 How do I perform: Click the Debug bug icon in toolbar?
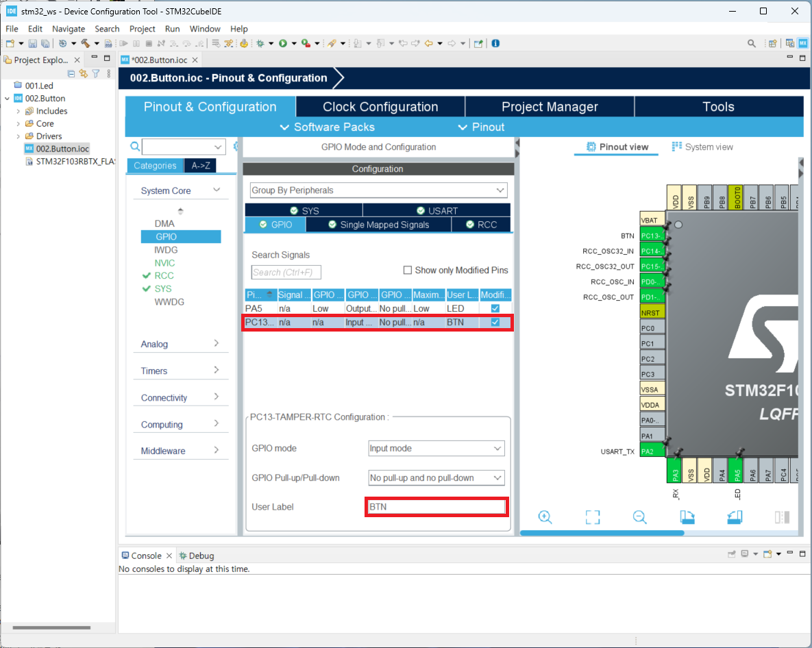coord(260,43)
